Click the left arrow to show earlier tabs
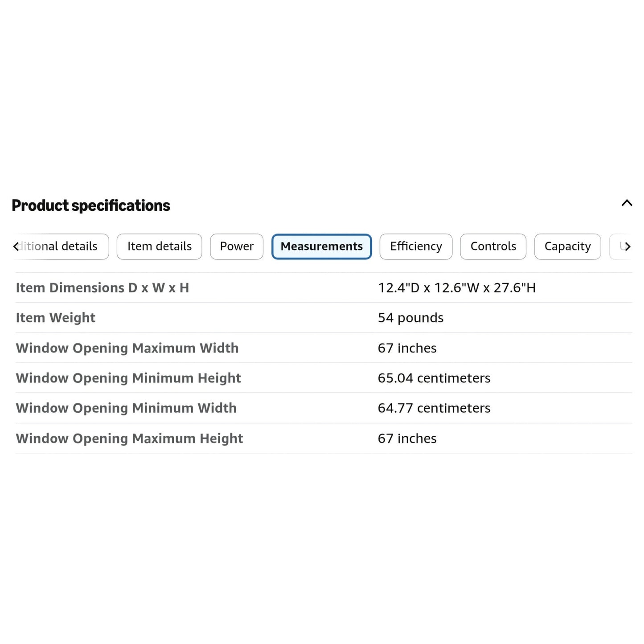644x644 pixels. (16, 246)
